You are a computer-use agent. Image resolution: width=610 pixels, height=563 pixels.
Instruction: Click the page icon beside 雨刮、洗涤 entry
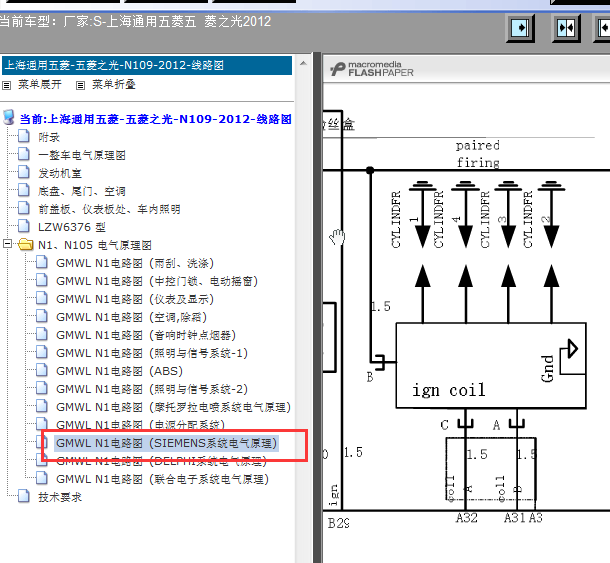click(42, 262)
